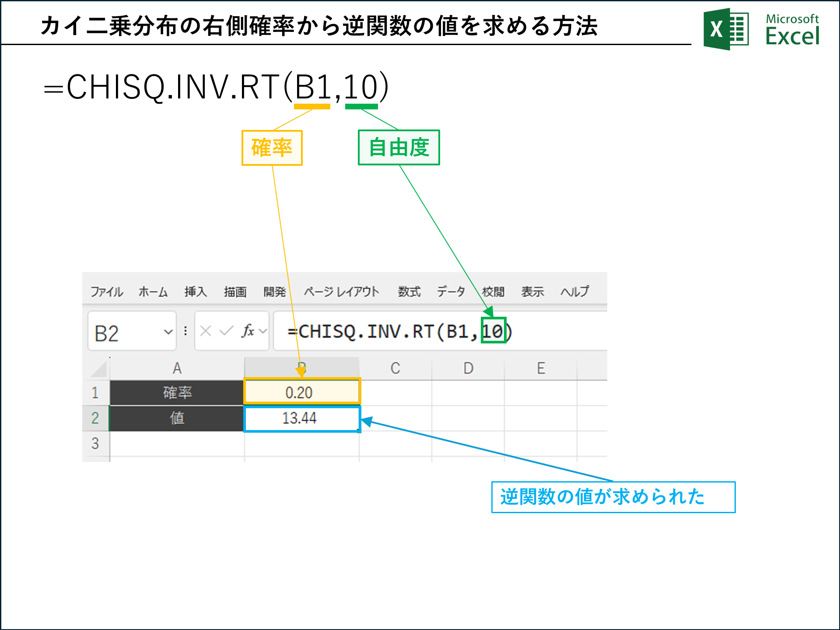Click the column C header
This screenshot has width=840, height=630.
[396, 367]
